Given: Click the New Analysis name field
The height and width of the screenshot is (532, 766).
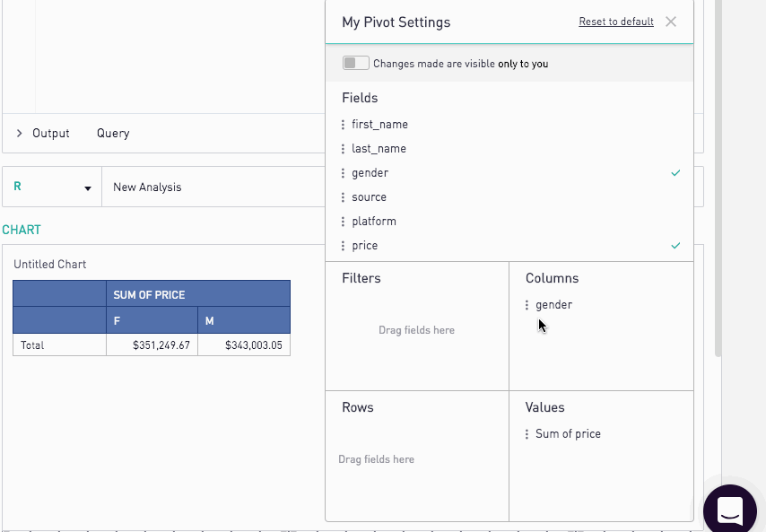Looking at the screenshot, I should [x=149, y=187].
